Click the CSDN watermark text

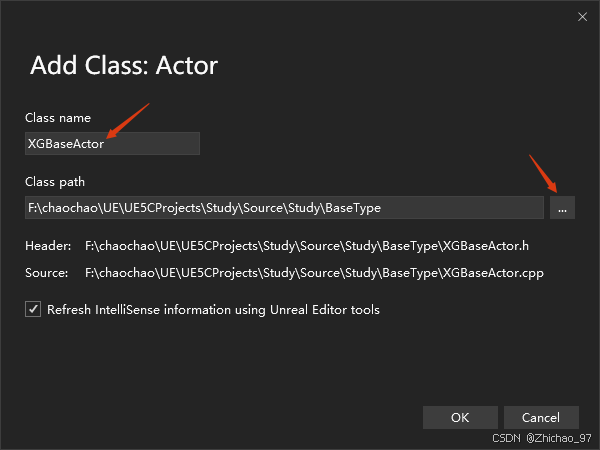click(509, 438)
